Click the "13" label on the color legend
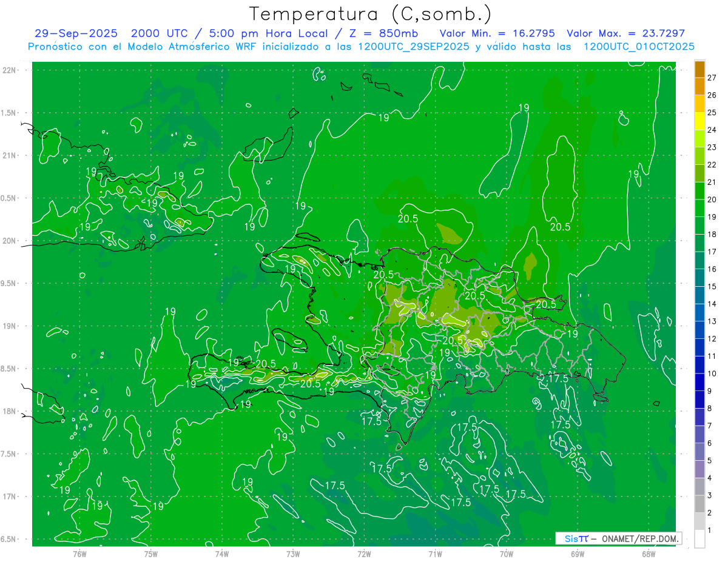 pyautogui.click(x=712, y=321)
